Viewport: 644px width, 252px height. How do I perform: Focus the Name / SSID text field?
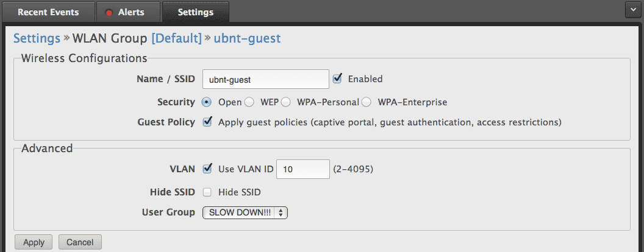coord(266,79)
